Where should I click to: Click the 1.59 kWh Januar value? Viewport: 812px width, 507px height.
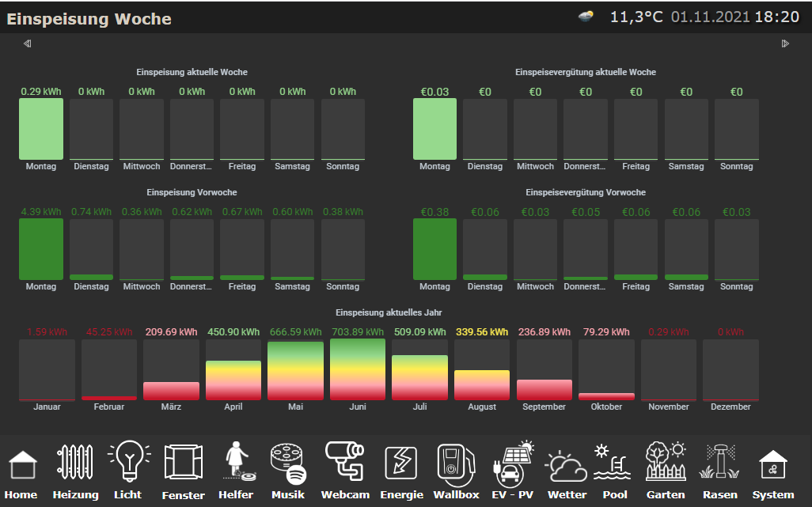click(47, 332)
